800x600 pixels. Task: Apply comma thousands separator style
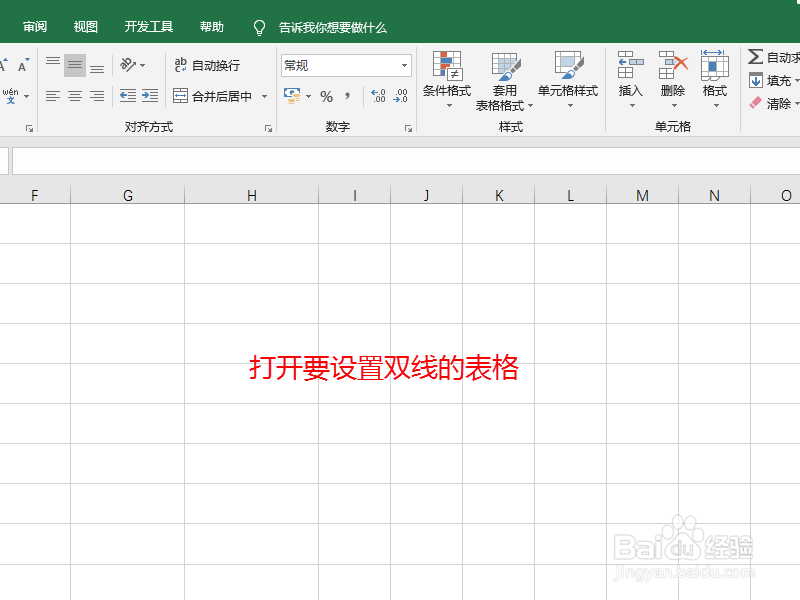pos(347,96)
